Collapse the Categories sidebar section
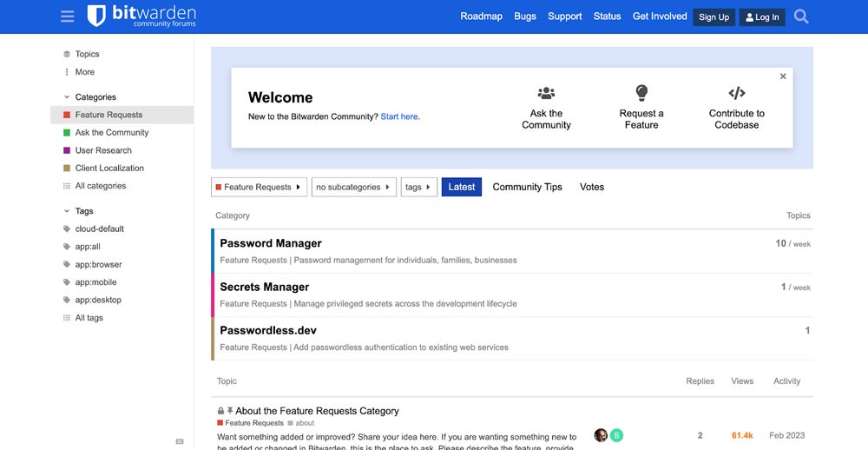This screenshot has width=868, height=450. (x=68, y=97)
